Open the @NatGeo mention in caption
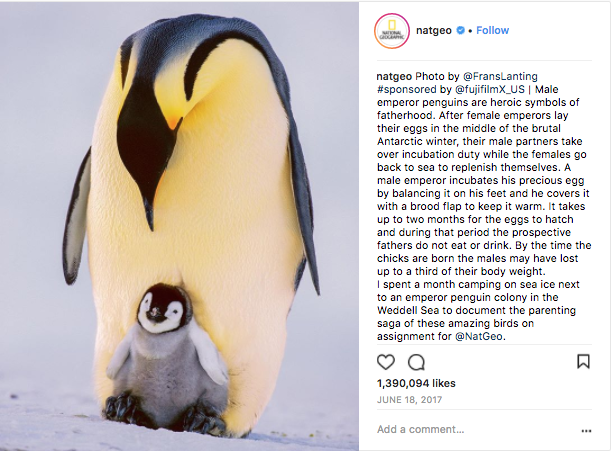This screenshot has height=451, width=611. tap(479, 336)
